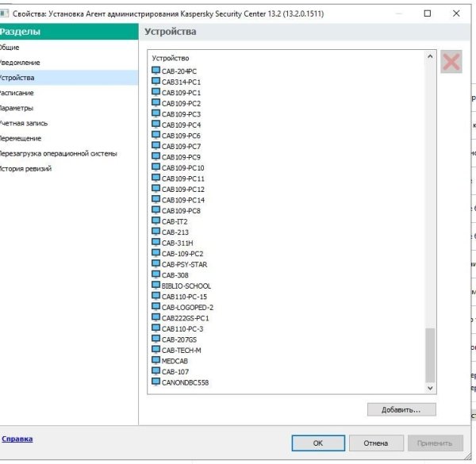Click the device list scrollbar thumb
The height and width of the screenshot is (464, 476).
430,355
